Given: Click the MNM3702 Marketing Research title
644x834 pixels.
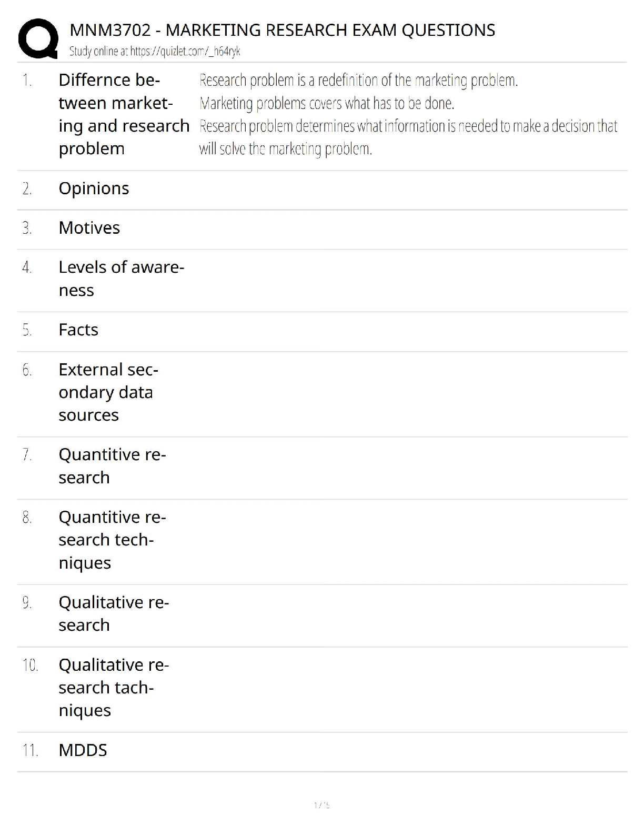Looking at the screenshot, I should (282, 31).
